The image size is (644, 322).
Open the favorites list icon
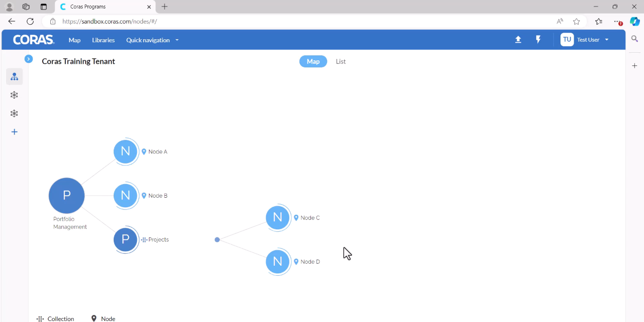pos(599,21)
